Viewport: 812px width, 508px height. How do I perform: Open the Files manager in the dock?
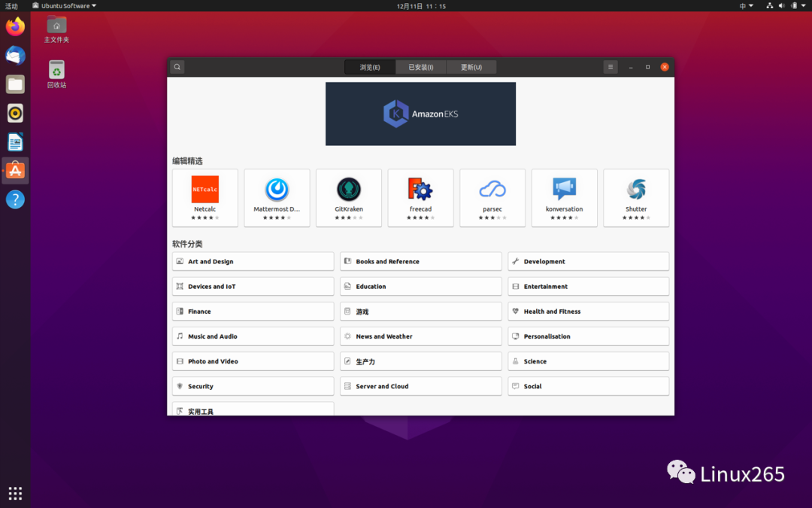pos(15,84)
